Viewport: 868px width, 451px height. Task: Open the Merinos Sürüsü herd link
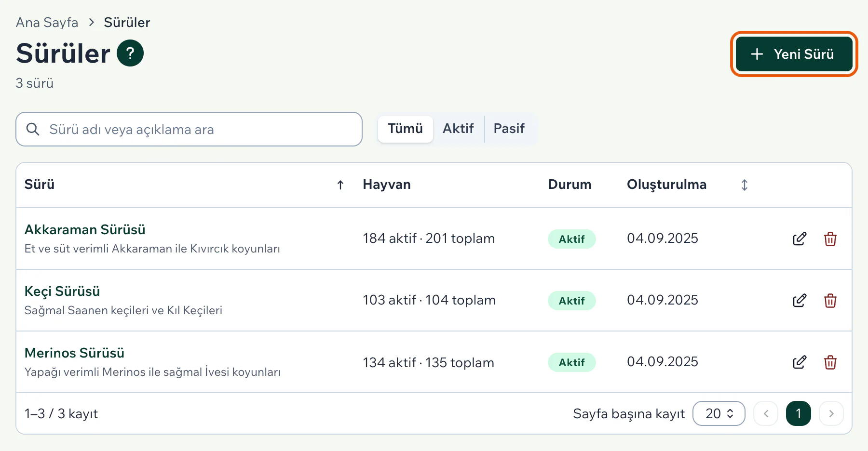[74, 353]
